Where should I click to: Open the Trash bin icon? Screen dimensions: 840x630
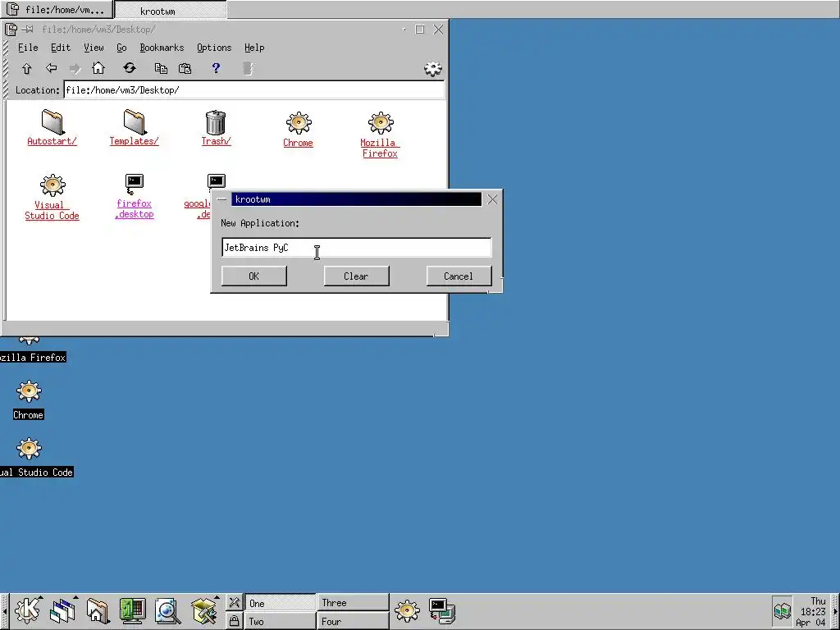(216, 127)
